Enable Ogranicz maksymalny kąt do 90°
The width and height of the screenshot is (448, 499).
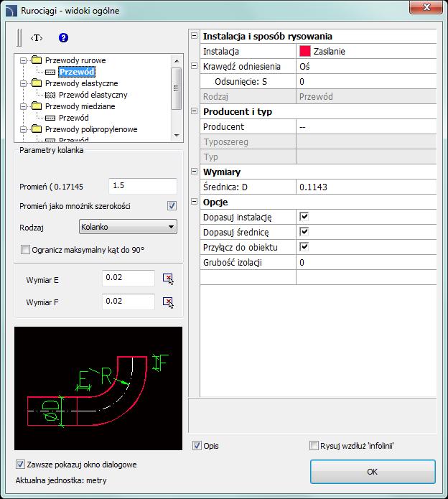[25, 250]
